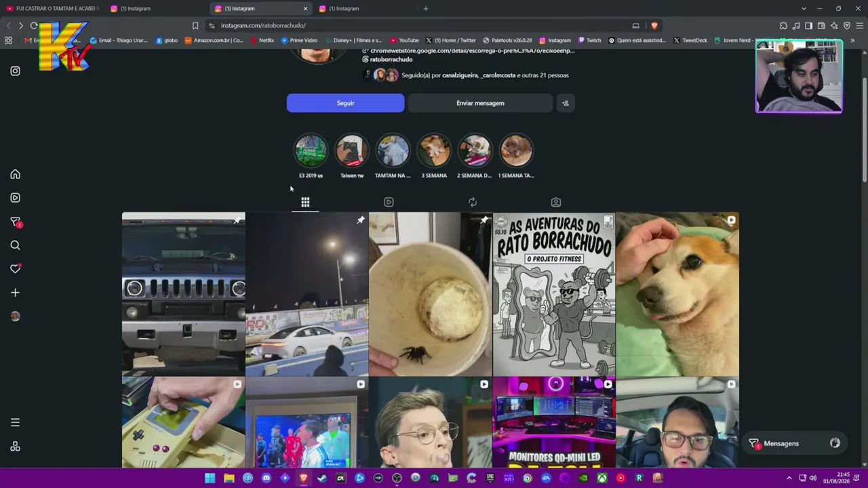Open the YouTube bookmark
The height and width of the screenshot is (488, 868).
[404, 41]
